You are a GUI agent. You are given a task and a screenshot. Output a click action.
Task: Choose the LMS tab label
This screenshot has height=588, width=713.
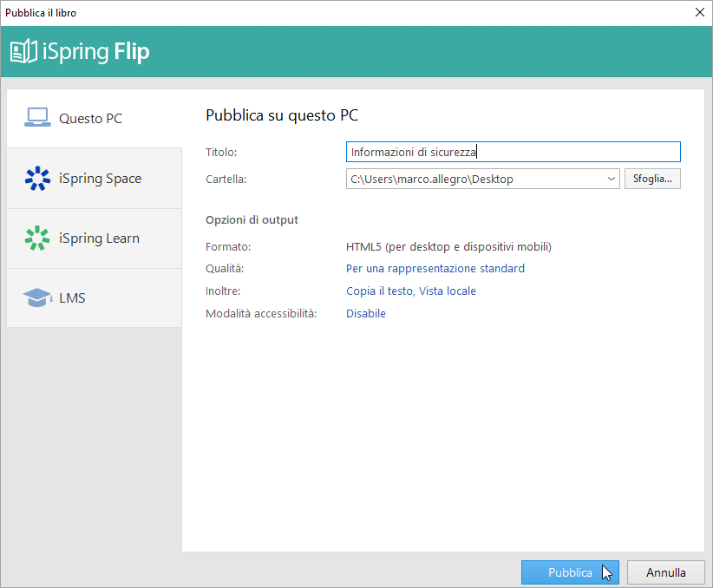pyautogui.click(x=72, y=298)
